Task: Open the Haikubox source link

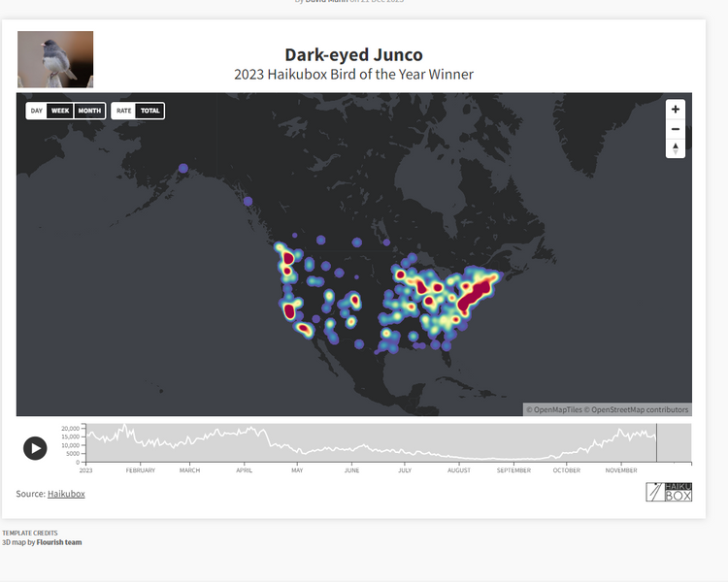Action: (66, 494)
